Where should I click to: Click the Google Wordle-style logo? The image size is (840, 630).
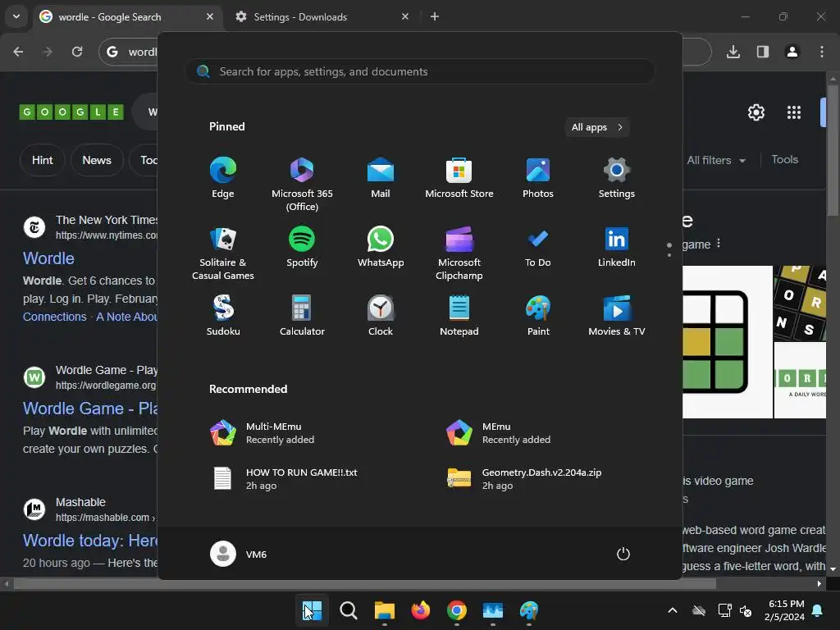71,112
